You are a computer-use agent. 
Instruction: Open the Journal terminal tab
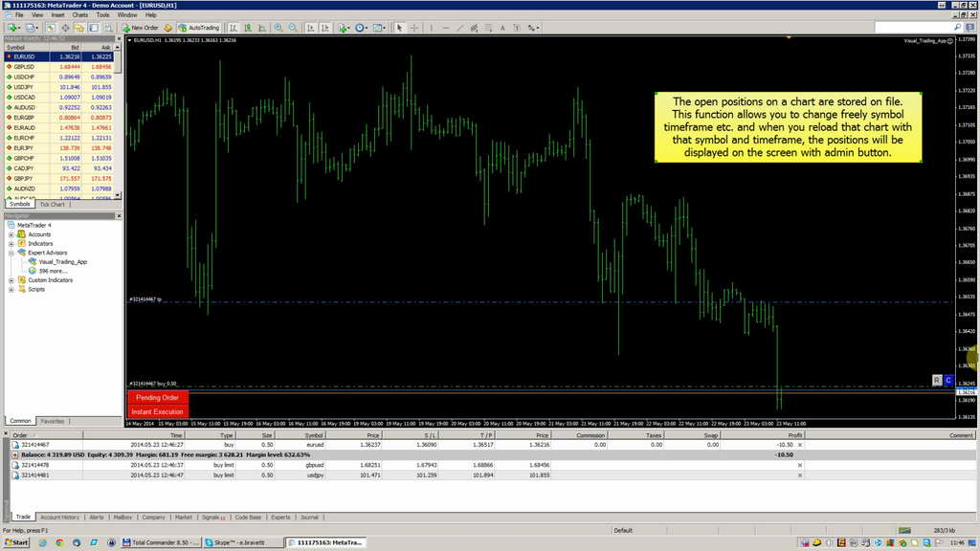[309, 518]
